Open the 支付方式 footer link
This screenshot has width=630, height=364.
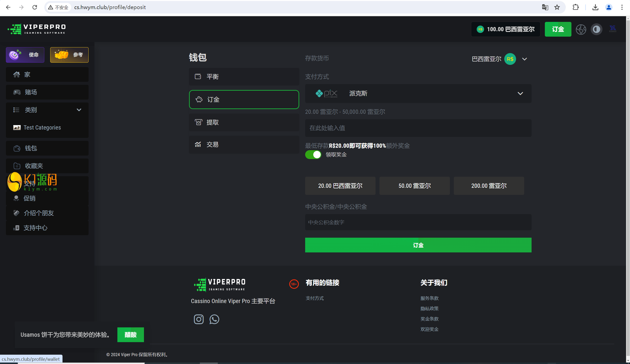point(315,298)
